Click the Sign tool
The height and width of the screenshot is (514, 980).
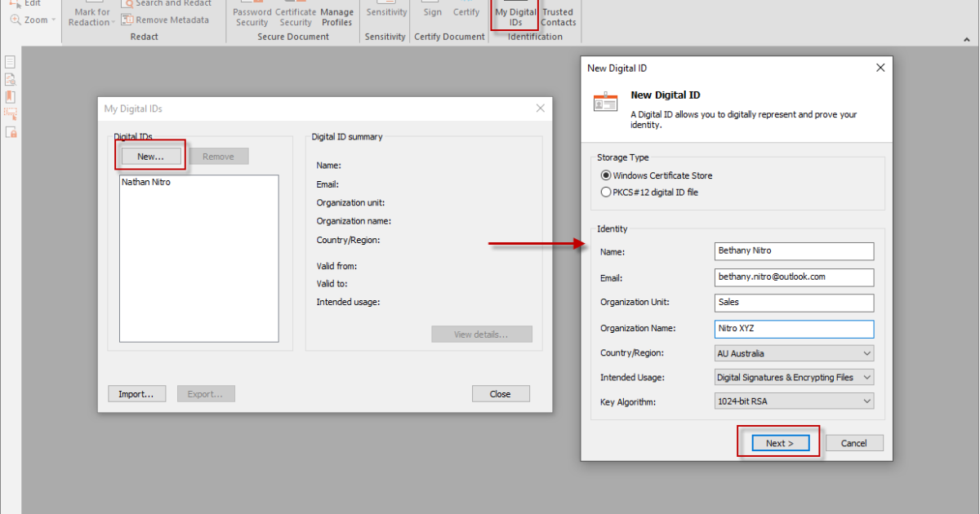click(x=431, y=12)
